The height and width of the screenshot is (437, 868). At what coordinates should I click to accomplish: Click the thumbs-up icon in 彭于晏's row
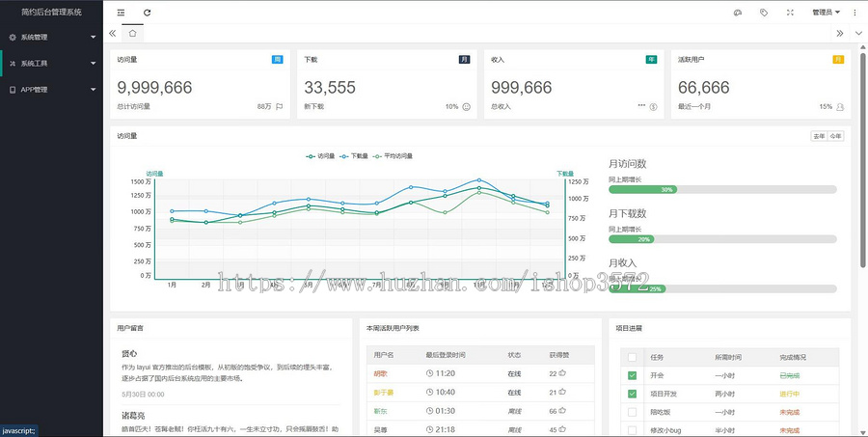point(562,392)
